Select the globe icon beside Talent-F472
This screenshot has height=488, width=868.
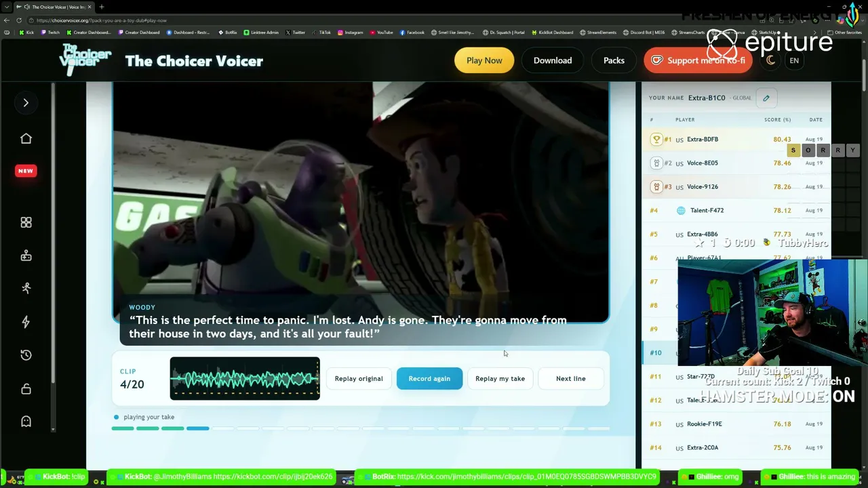pyautogui.click(x=681, y=210)
